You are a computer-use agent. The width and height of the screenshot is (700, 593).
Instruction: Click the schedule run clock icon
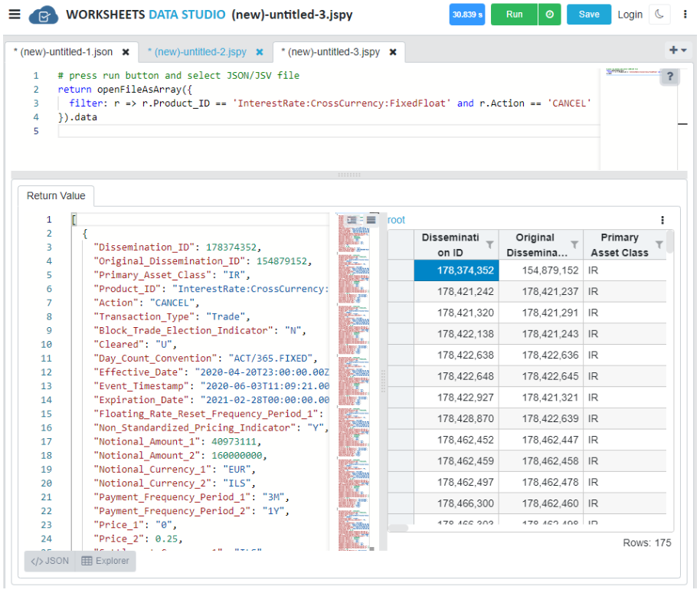(548, 15)
